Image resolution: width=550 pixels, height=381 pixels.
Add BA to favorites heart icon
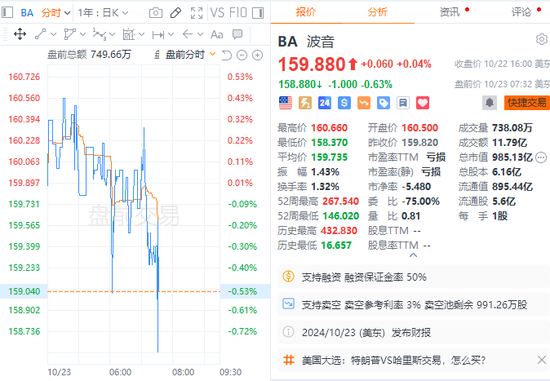pyautogui.click(x=423, y=103)
